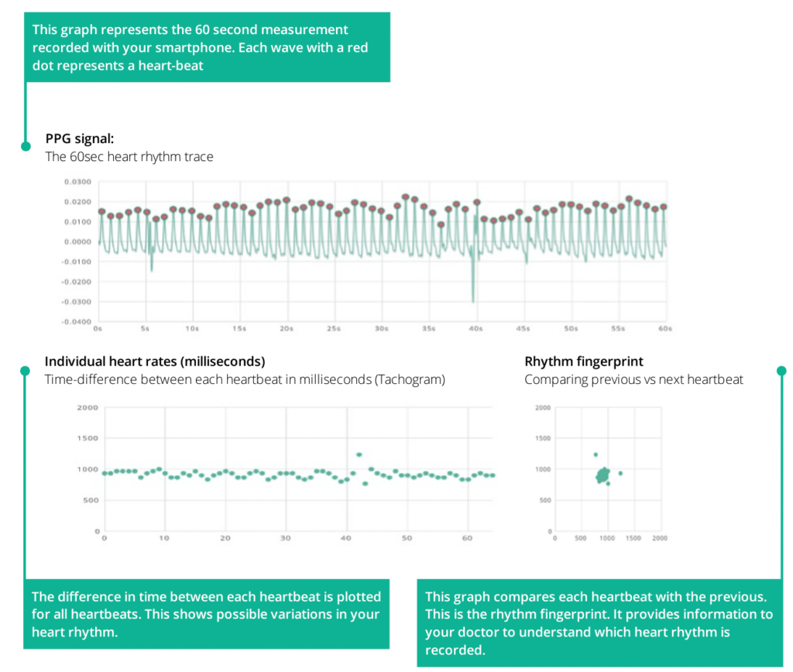Select the bottom-right callout about rhythm fingerprint
The width and height of the screenshot is (793, 672).
click(599, 623)
